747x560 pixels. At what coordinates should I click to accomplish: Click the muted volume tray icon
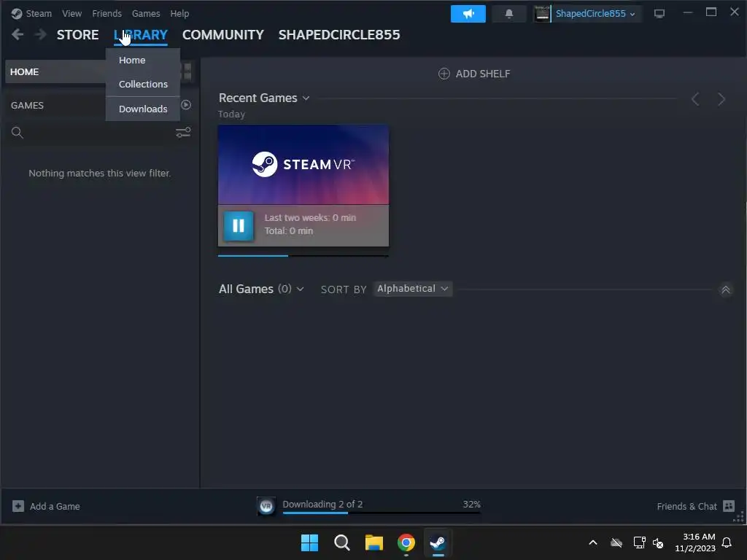[x=658, y=542]
